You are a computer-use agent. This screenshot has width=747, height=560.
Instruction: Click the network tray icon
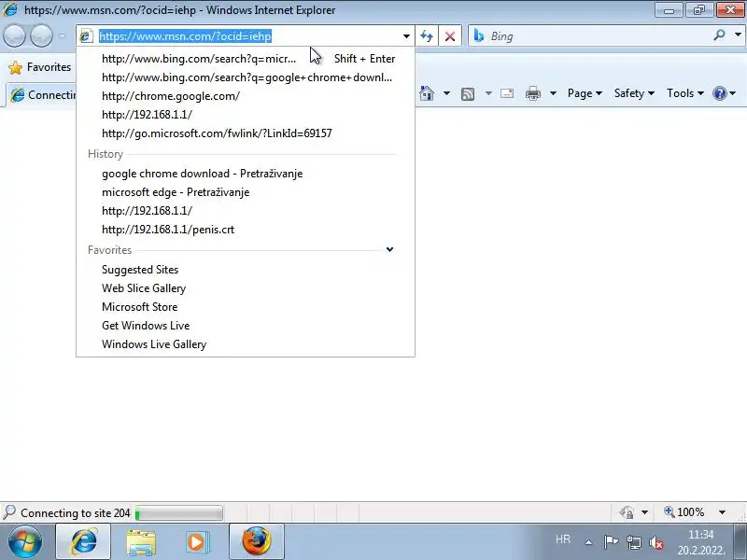tap(634, 542)
